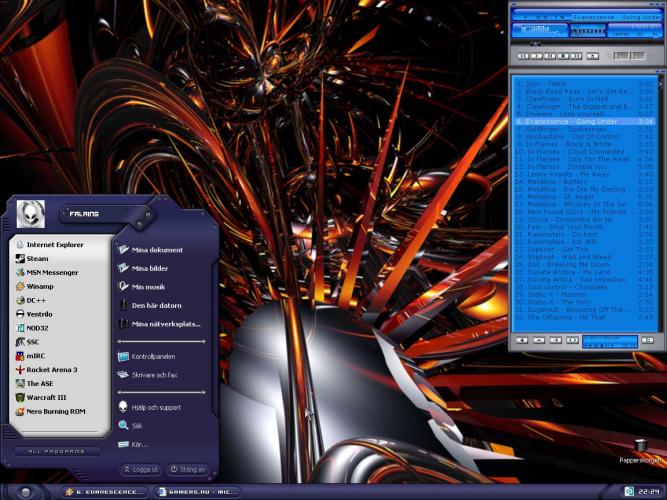Expand the All Programs list

tap(57, 451)
